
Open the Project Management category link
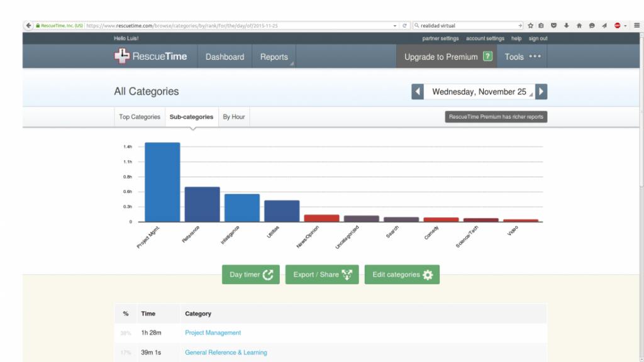click(213, 333)
